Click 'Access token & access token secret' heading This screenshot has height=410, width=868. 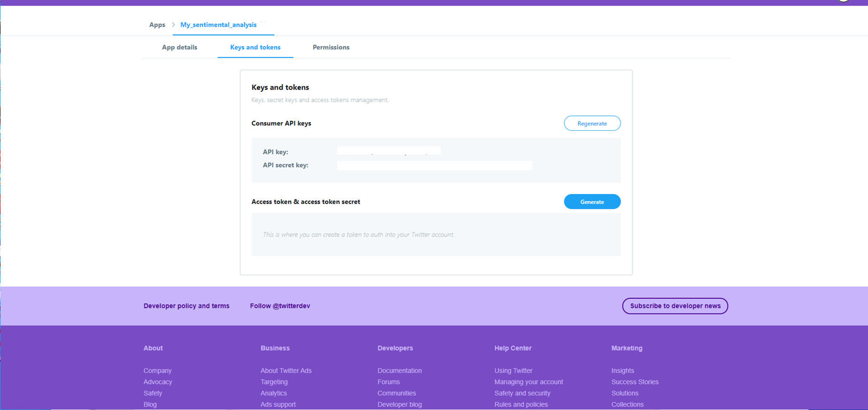(306, 201)
